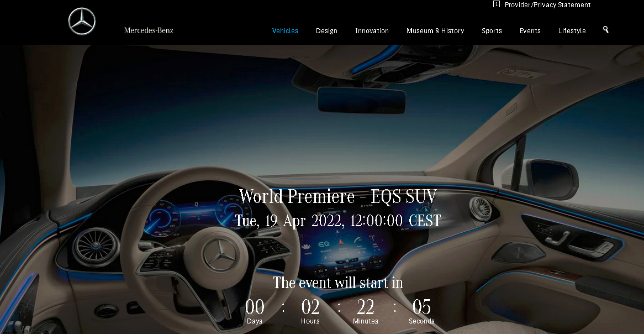The image size is (644, 334).
Task: Click the Seconds countdown value
Action: point(421,307)
